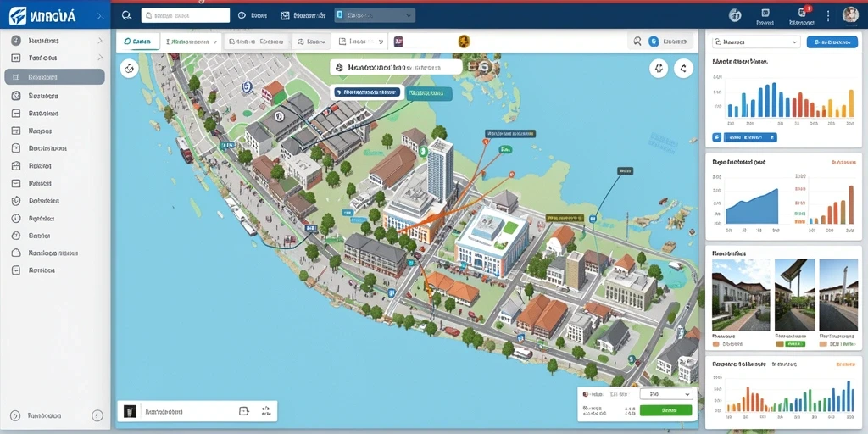Click the export icon in bottom-left map card
This screenshot has width=868, height=434.
pyautogui.click(x=243, y=411)
